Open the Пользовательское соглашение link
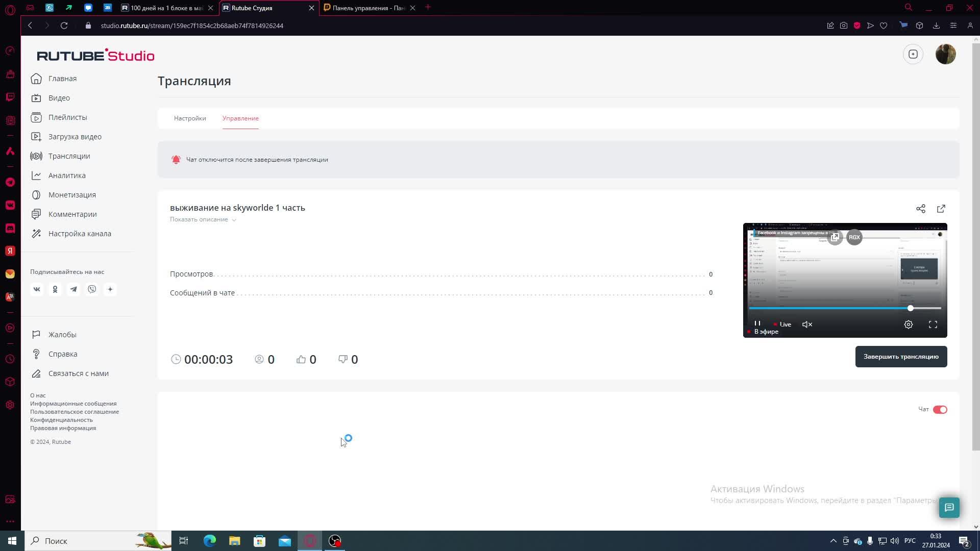980x551 pixels. 75,412
